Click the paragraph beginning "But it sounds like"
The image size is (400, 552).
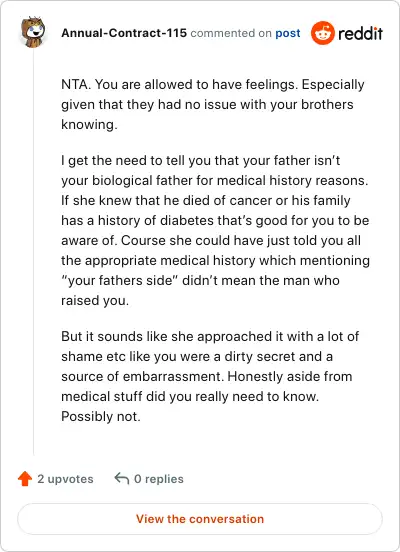point(210,376)
